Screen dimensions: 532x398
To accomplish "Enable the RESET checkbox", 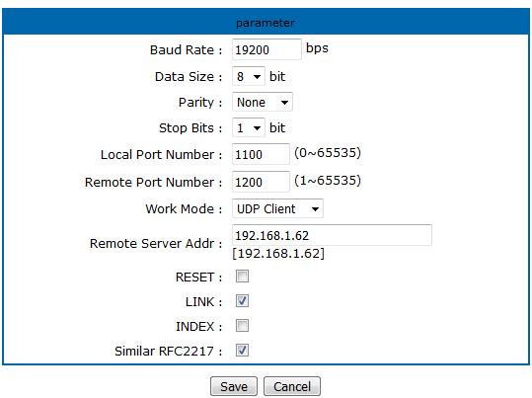I will tap(242, 277).
